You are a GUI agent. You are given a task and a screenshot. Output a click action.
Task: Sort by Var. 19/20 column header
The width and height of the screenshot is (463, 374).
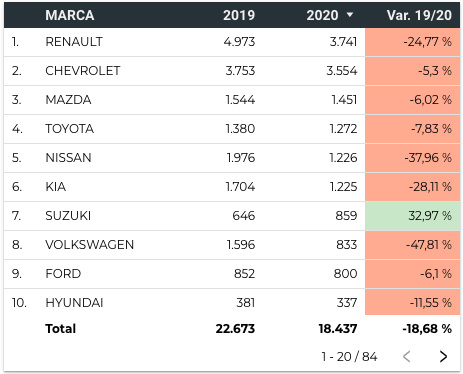click(x=419, y=15)
